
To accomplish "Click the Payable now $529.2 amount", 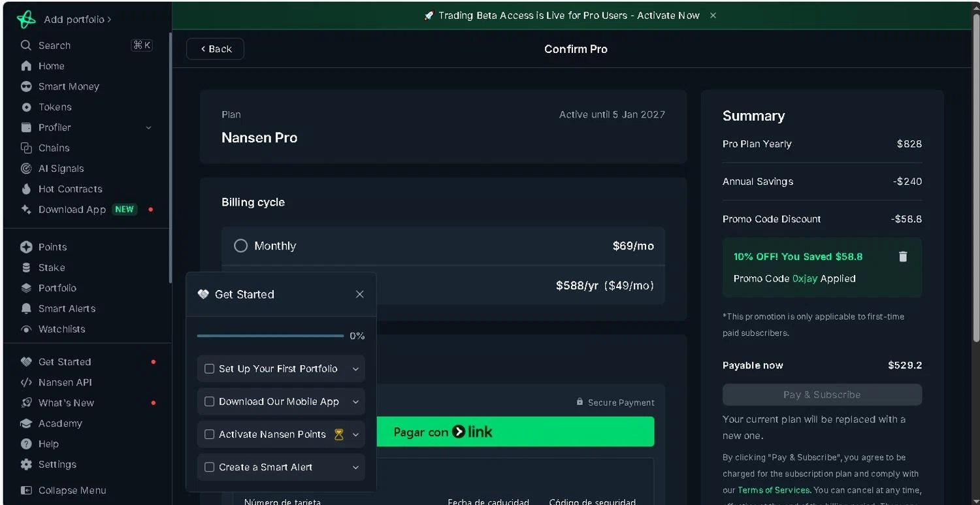I will 905,365.
